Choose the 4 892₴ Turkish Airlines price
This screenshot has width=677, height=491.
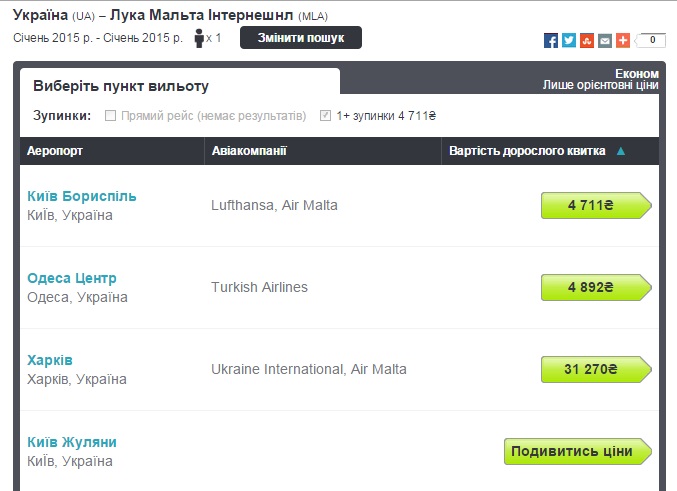(592, 287)
